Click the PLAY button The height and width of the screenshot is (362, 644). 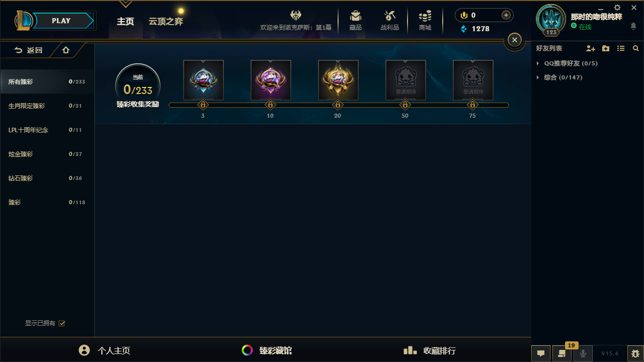[x=61, y=21]
